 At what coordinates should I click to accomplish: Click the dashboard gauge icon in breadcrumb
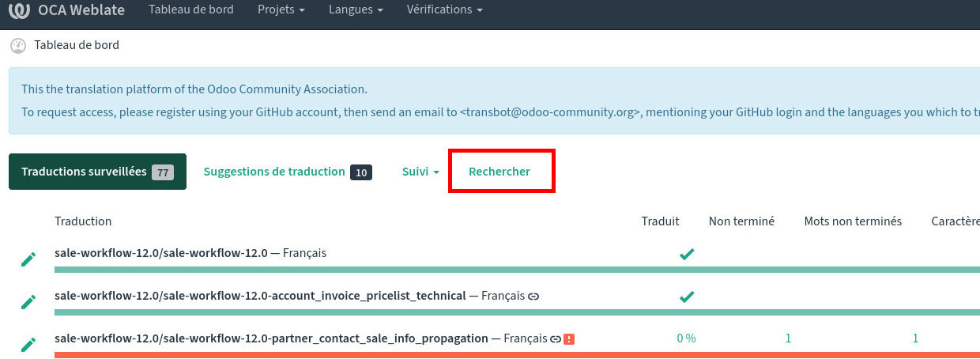tap(18, 46)
